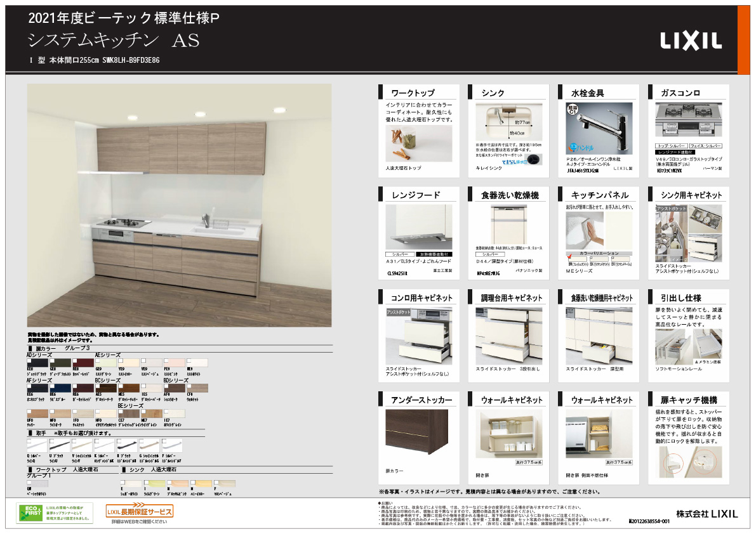756x534 pixels.
Task: Click the title システムキッチン AS
Action: pos(114,41)
